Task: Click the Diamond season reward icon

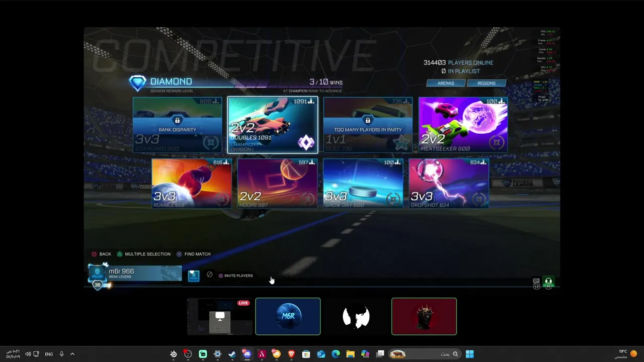Action: 137,83
